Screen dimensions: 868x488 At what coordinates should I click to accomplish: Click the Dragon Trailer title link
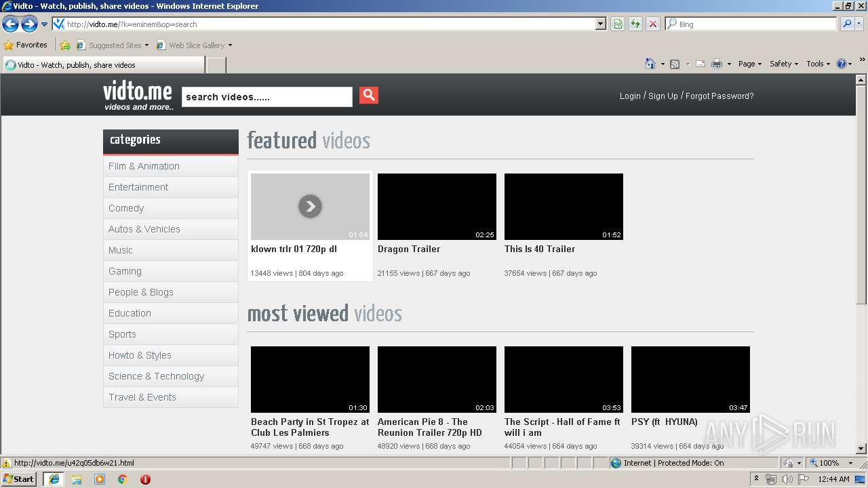click(x=409, y=249)
